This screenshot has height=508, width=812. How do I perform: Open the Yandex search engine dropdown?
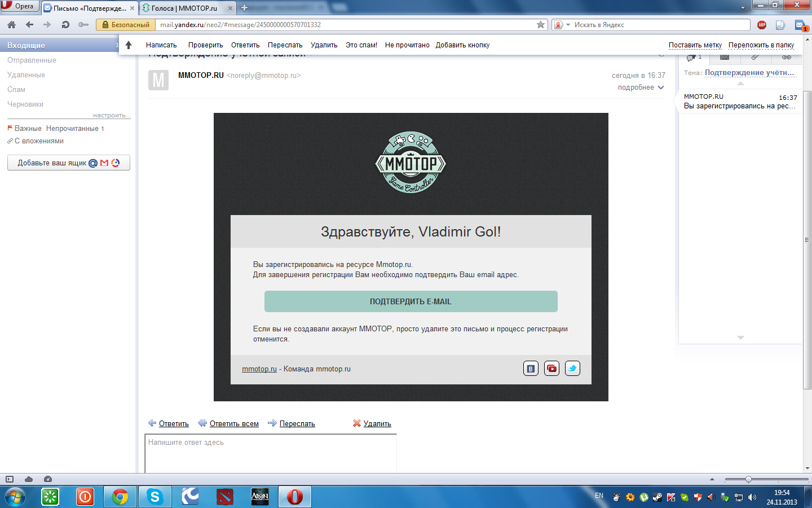(562, 25)
